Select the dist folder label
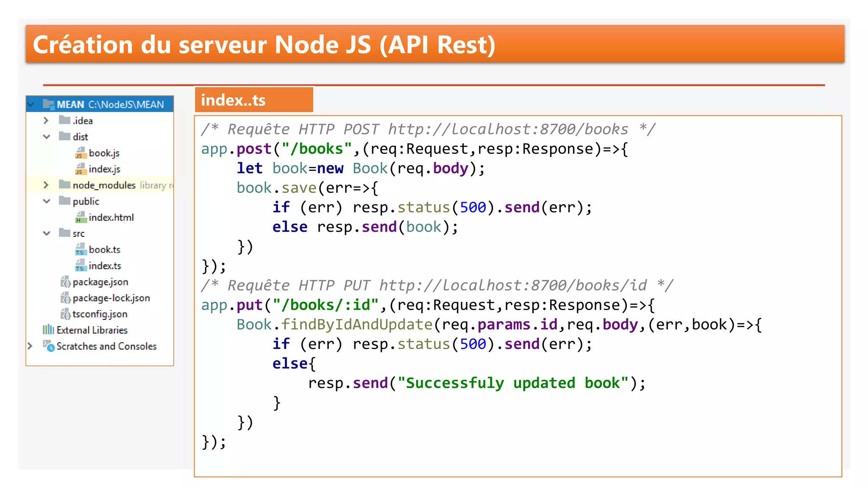 (x=81, y=137)
